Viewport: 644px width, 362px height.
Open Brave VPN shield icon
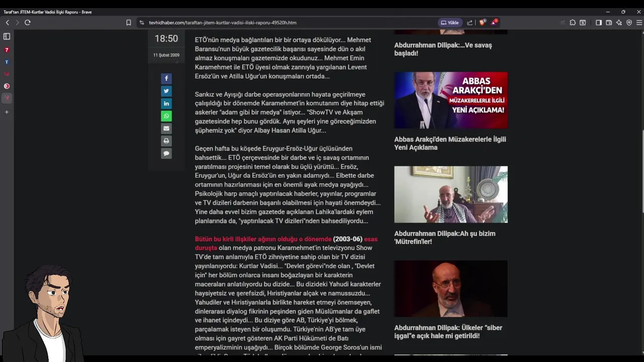click(629, 23)
